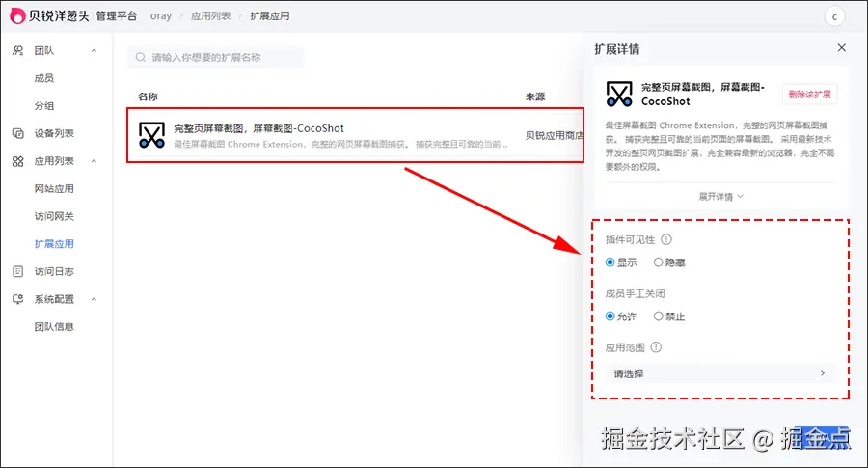Screen dimensions: 868x468
Task: Click the 团队 team icon in sidebar
Action: [x=17, y=50]
